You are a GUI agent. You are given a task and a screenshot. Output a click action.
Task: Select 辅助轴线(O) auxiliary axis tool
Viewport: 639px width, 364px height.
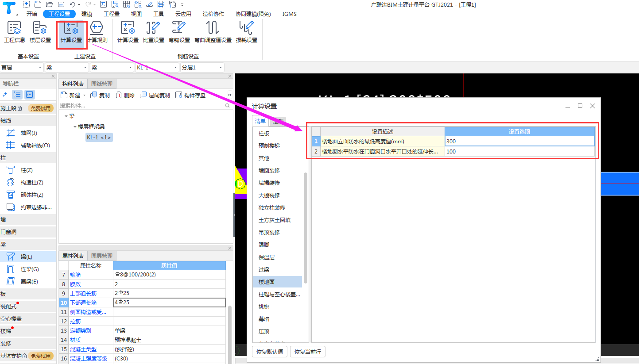pyautogui.click(x=29, y=145)
